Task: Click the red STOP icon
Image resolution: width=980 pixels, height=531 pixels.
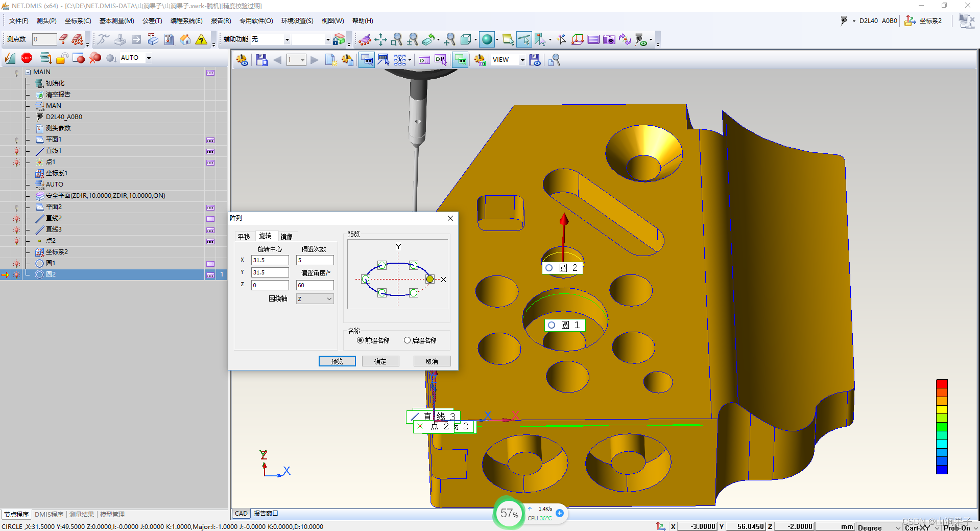Action: coord(27,58)
